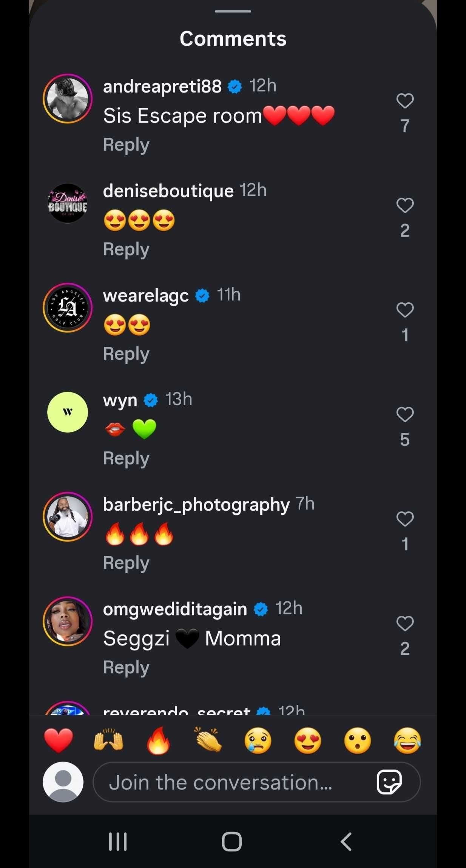
Task: Select the heart-eyes quick reaction
Action: [x=308, y=741]
